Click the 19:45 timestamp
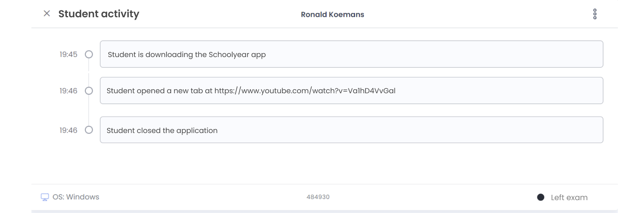The height and width of the screenshot is (213, 644). (x=68, y=54)
